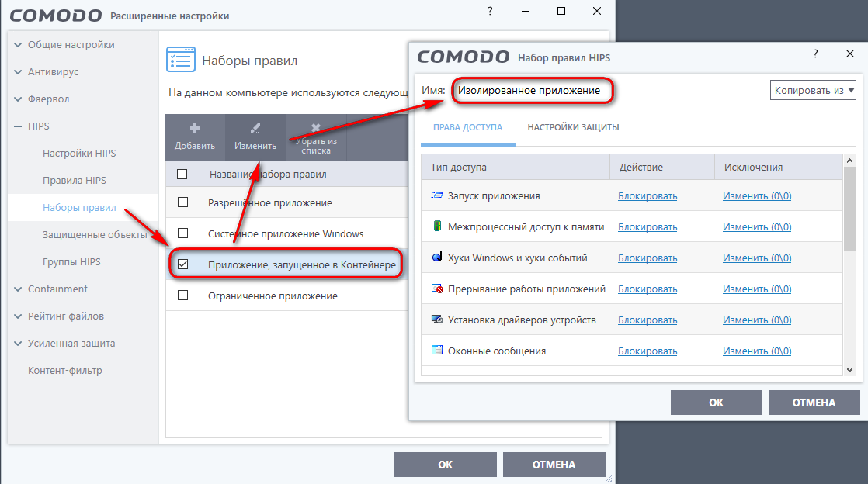Click the Хуки Windows row icon
Image resolution: width=868 pixels, height=484 pixels.
coord(437,258)
